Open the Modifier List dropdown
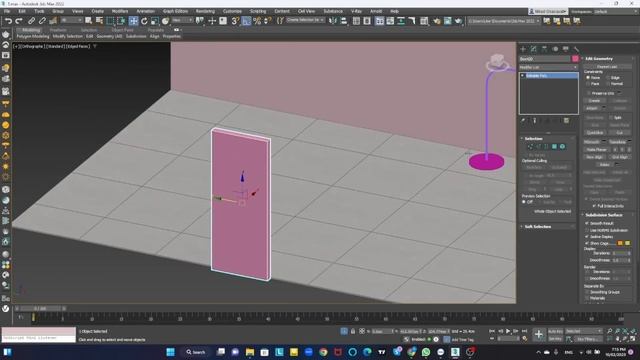The height and width of the screenshot is (360, 640). tap(549, 67)
